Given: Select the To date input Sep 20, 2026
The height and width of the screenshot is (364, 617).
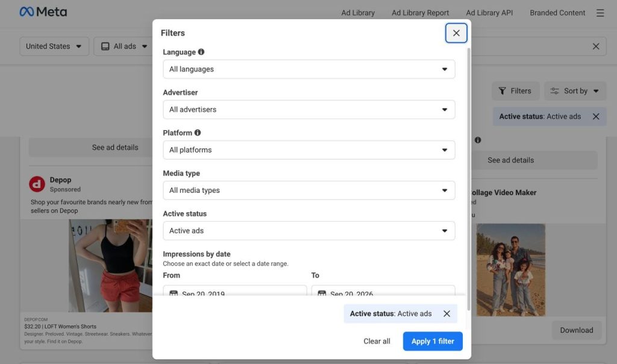Looking at the screenshot, I should [383, 290].
